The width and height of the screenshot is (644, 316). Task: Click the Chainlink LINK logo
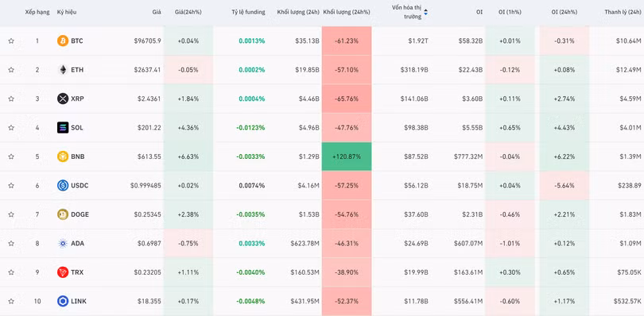tap(63, 301)
